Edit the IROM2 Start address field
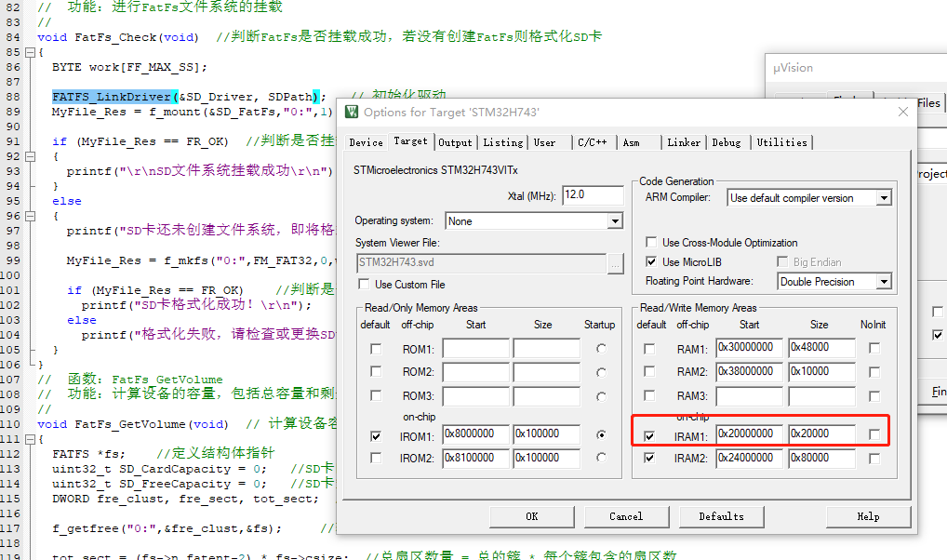The image size is (947, 560). click(476, 458)
